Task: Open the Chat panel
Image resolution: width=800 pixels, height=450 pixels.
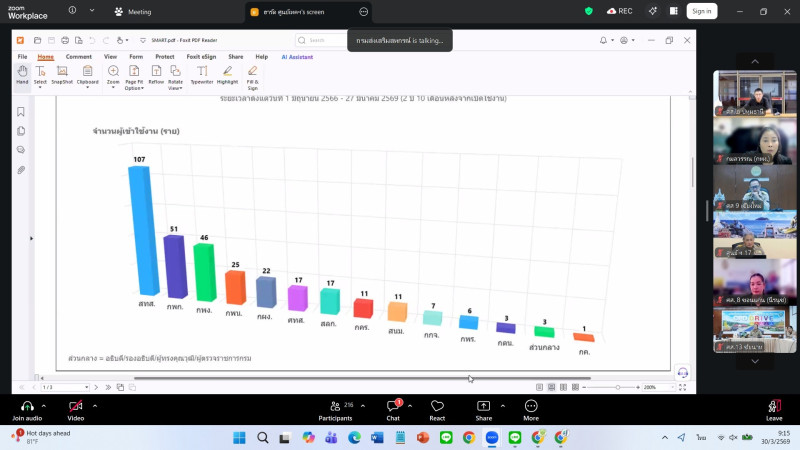Action: click(x=393, y=406)
